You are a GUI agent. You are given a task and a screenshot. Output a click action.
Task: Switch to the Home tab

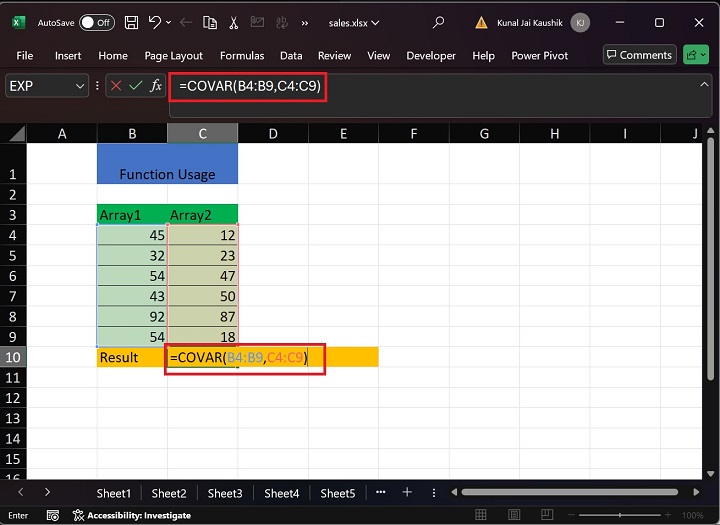click(x=113, y=56)
